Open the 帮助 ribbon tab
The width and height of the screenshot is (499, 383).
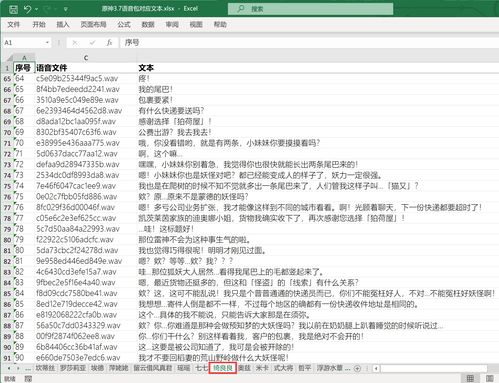pos(220,24)
